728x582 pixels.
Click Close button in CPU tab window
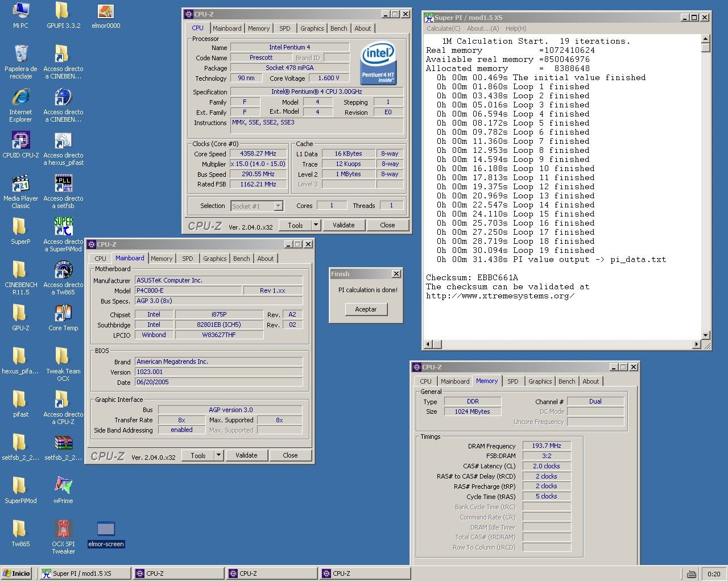point(387,225)
